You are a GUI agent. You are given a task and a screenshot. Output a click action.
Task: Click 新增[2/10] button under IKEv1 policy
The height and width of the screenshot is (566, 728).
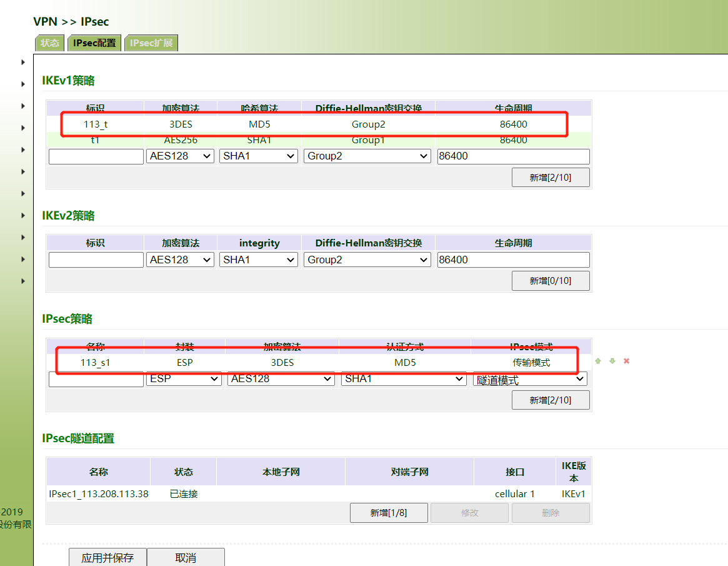pos(550,178)
